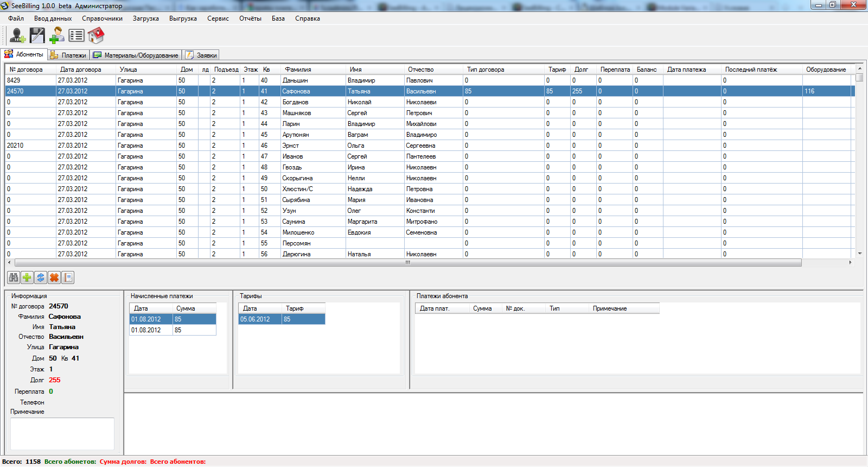Sort by Долг column header

[583, 70]
